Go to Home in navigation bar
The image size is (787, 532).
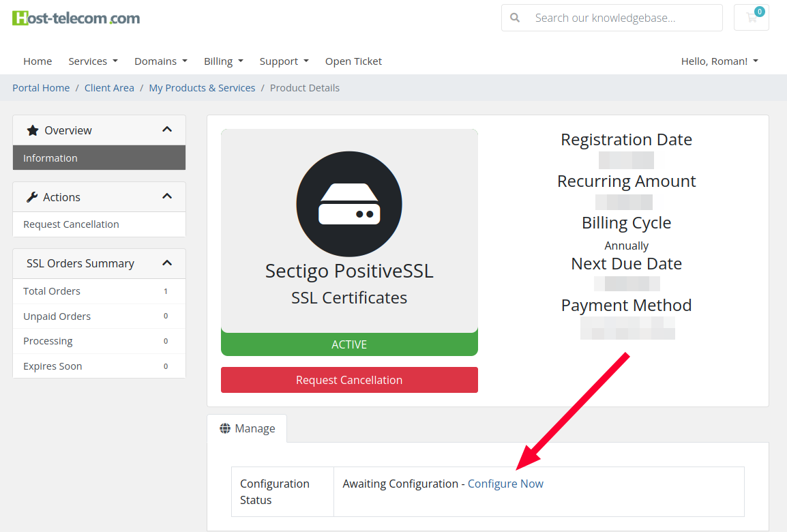click(x=38, y=61)
